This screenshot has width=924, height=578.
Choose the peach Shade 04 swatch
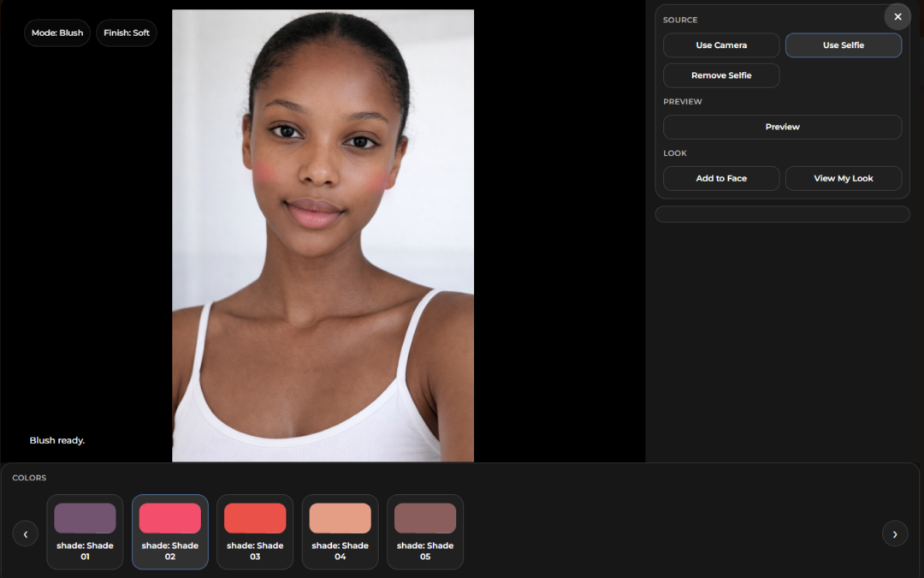(340, 518)
